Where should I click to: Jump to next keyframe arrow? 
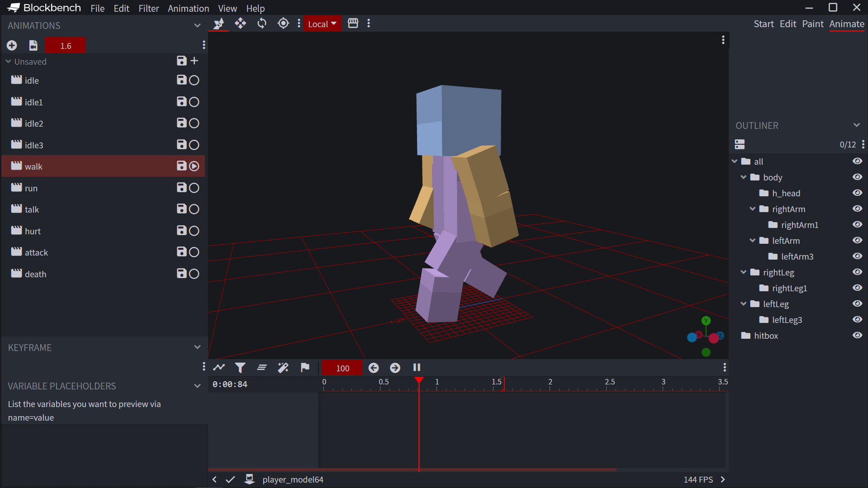tap(395, 368)
